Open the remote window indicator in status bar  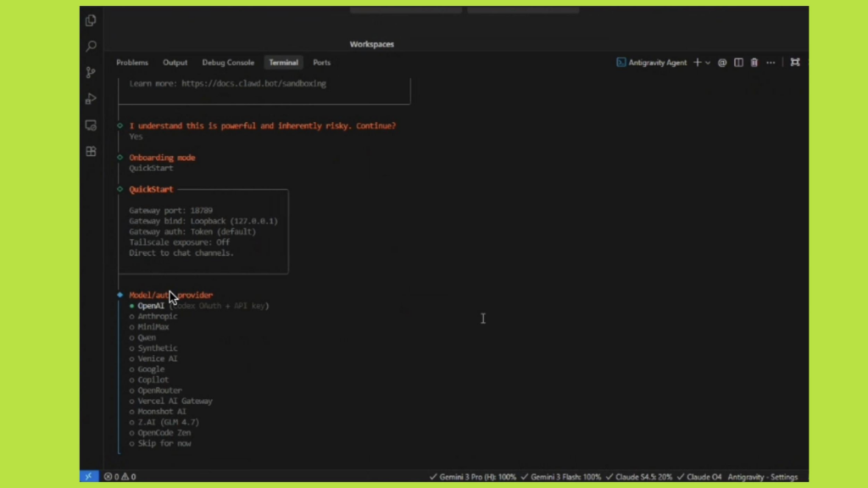(89, 477)
